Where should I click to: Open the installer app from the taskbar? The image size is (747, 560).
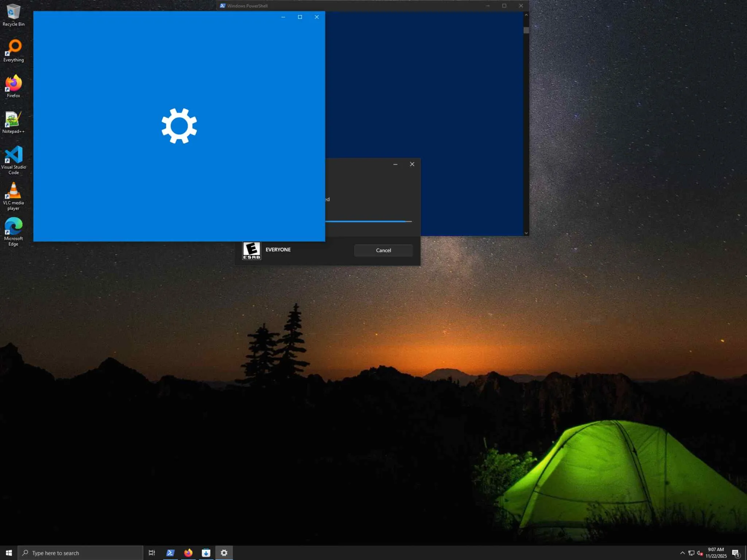pyautogui.click(x=206, y=553)
